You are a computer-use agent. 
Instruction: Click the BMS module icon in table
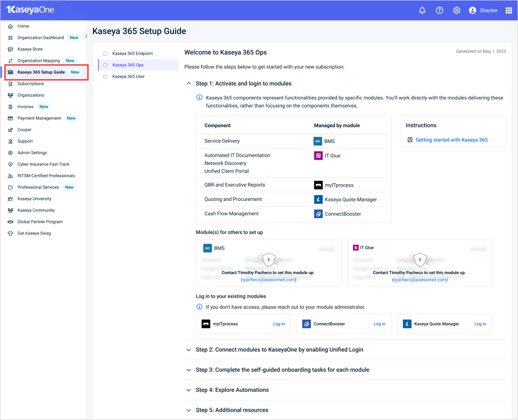(x=318, y=141)
